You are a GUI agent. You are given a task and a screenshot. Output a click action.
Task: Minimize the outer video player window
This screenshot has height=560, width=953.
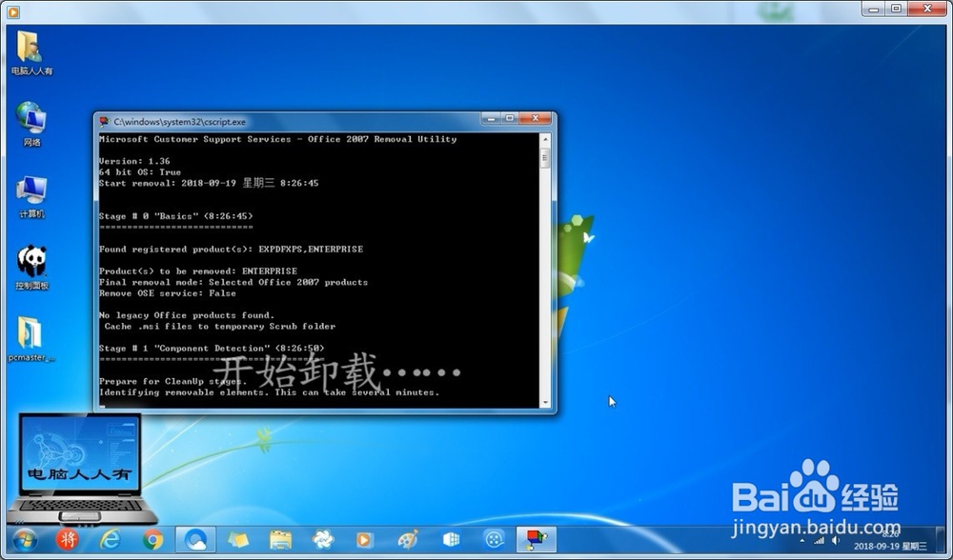874,9
